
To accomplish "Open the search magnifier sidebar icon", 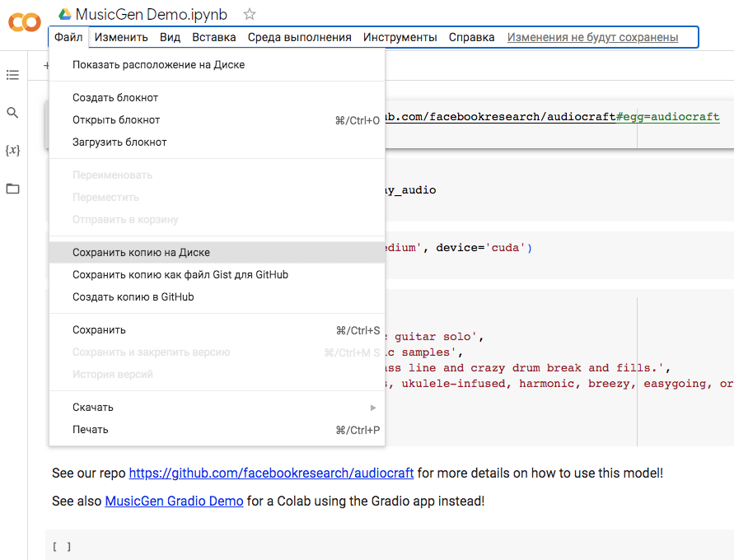I will 12,113.
